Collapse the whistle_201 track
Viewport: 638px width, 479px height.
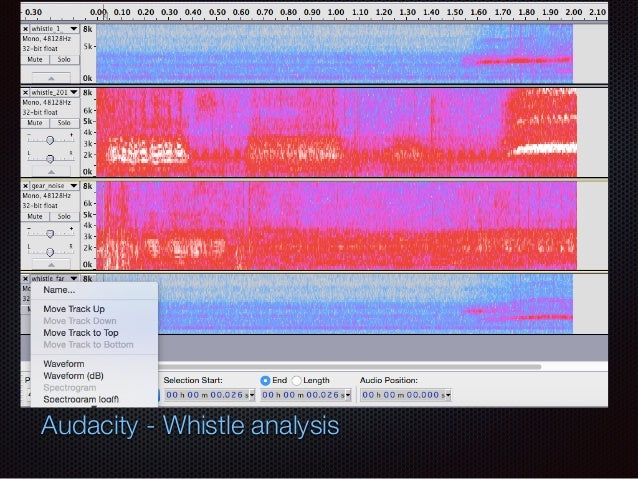click(51, 171)
